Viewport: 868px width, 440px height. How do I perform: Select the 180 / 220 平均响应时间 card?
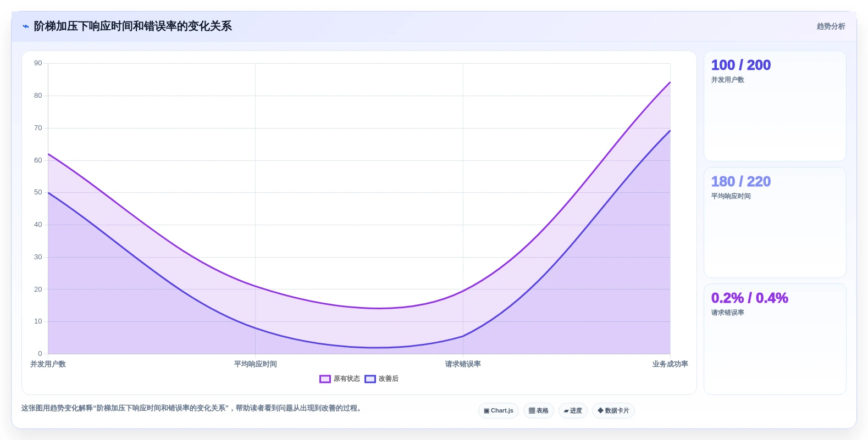pos(775,222)
